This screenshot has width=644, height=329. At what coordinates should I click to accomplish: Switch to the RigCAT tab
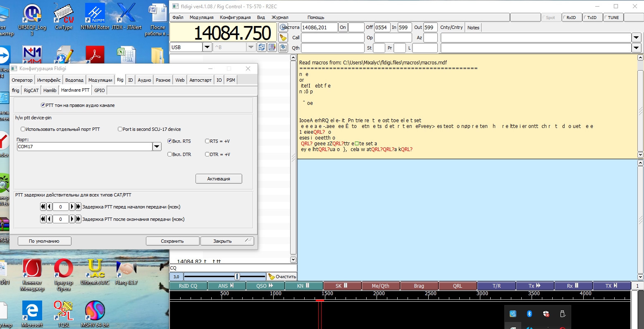tap(31, 90)
